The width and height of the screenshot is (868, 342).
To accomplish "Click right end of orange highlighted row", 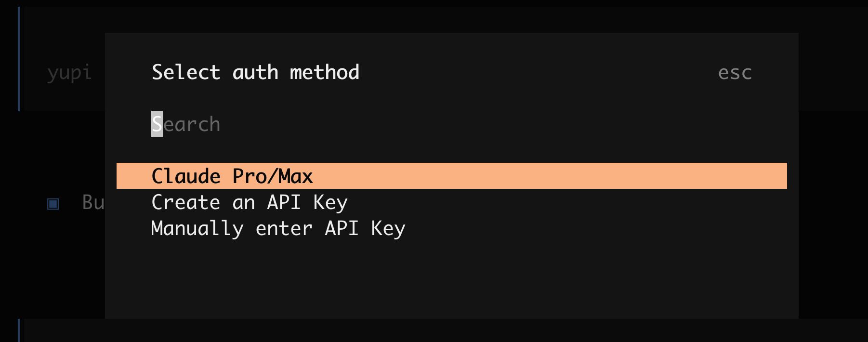I will (771, 176).
